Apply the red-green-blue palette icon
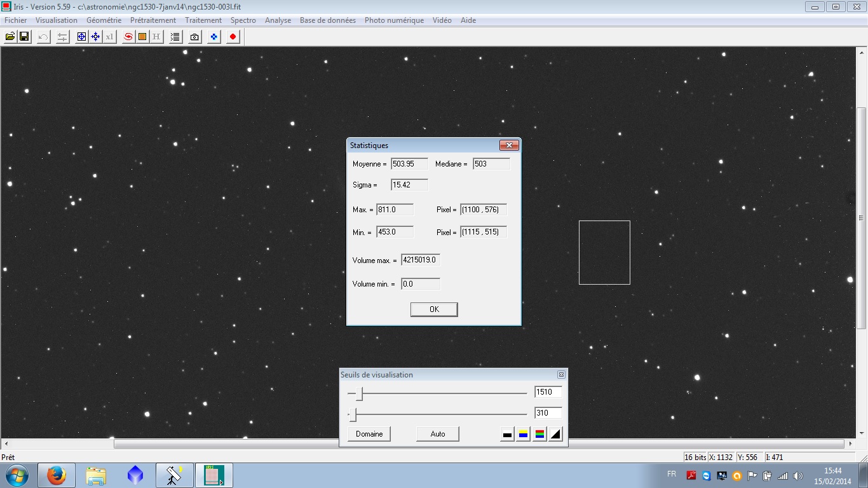This screenshot has height=488, width=868. tap(539, 435)
